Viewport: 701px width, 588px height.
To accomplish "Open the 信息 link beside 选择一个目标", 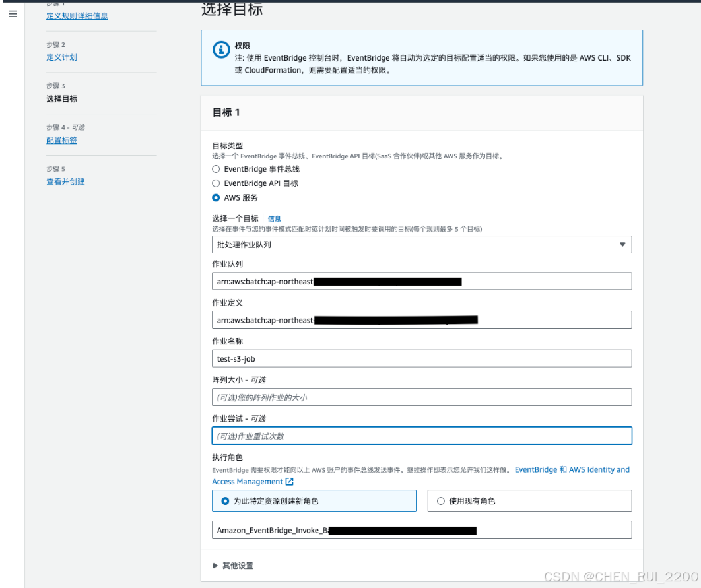I will point(274,218).
